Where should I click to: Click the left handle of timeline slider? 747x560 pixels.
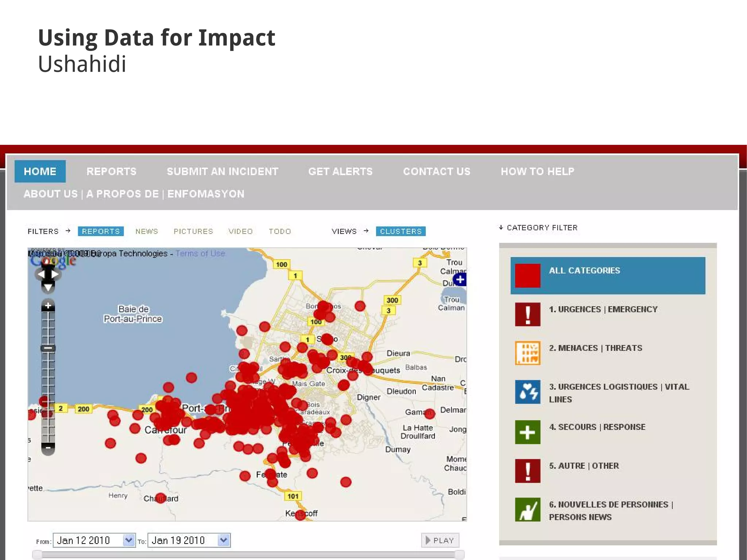pyautogui.click(x=37, y=555)
